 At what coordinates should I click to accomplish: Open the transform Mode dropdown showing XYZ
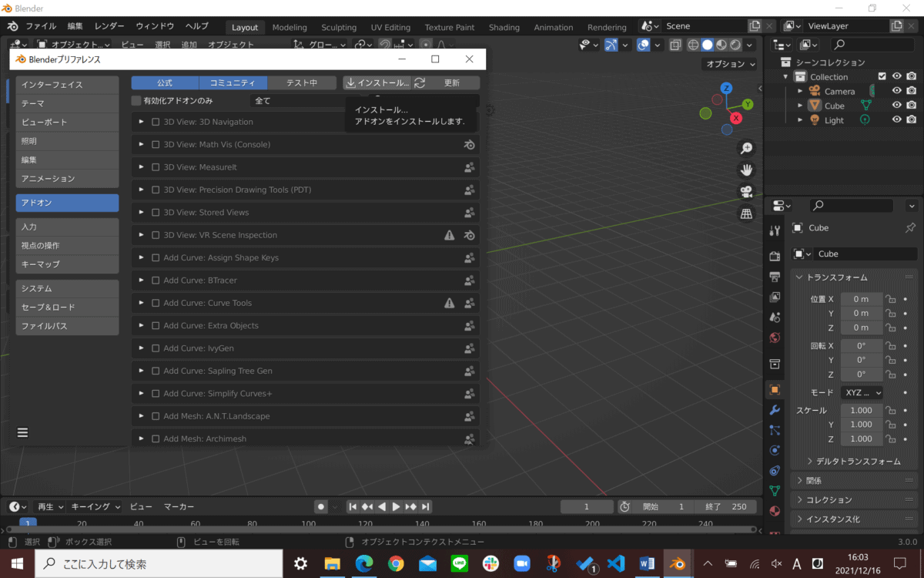862,392
